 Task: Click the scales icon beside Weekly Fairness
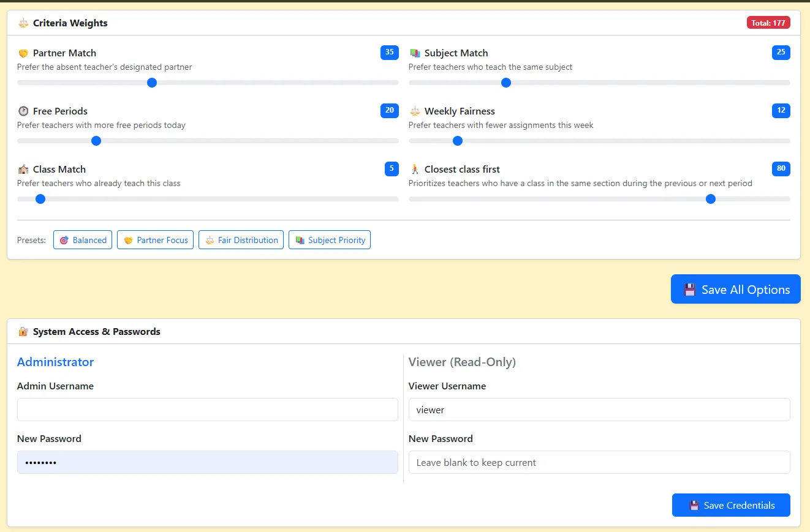pyautogui.click(x=415, y=111)
